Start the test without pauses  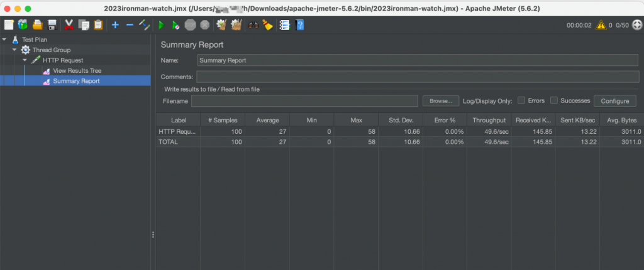(x=175, y=25)
